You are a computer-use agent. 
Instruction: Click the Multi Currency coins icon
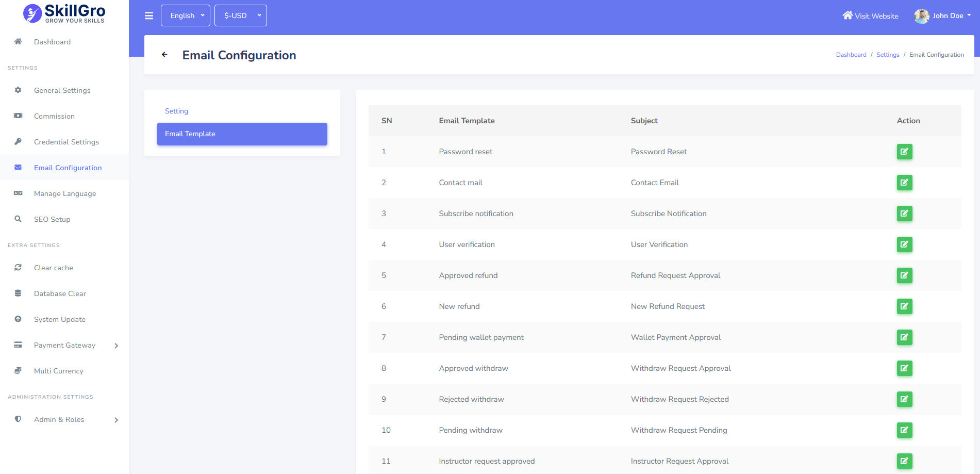pos(18,370)
